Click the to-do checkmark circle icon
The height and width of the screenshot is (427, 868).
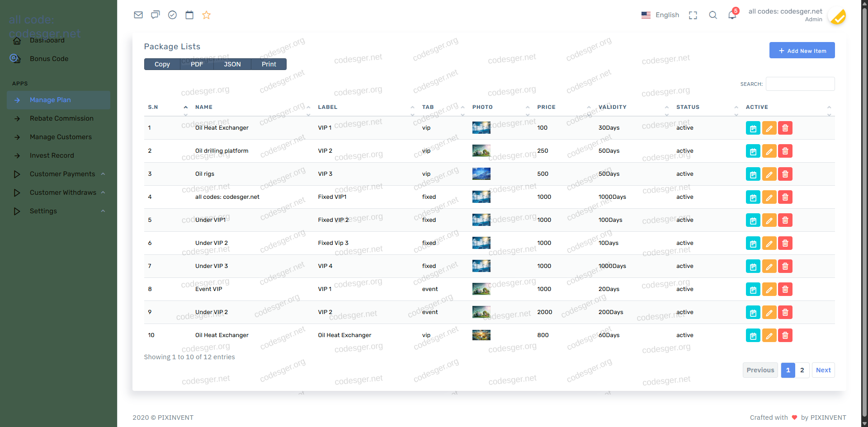coord(172,15)
